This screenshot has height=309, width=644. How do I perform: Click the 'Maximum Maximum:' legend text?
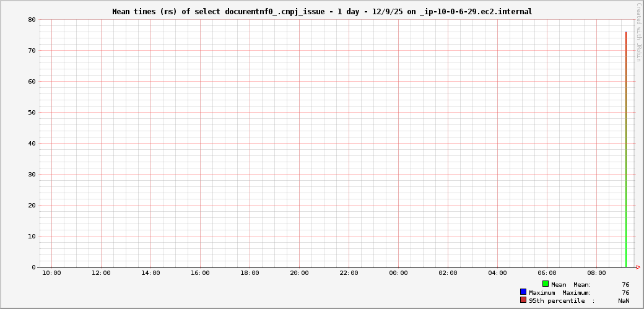[560, 292]
